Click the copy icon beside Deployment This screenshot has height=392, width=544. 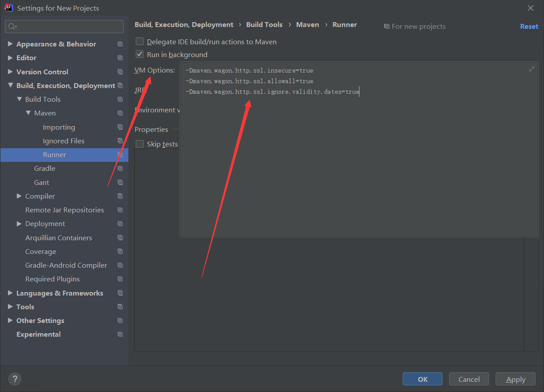click(120, 224)
